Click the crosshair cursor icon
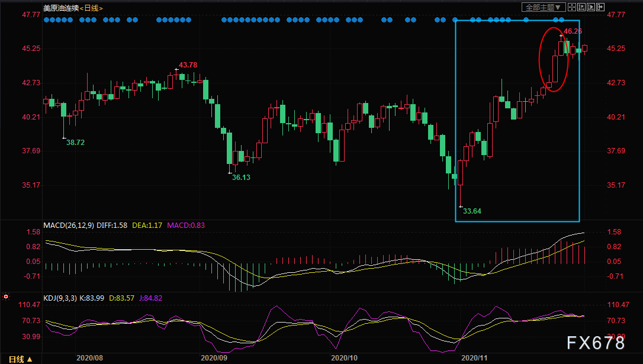Screen dimensions: 643x364 tap(571, 7)
